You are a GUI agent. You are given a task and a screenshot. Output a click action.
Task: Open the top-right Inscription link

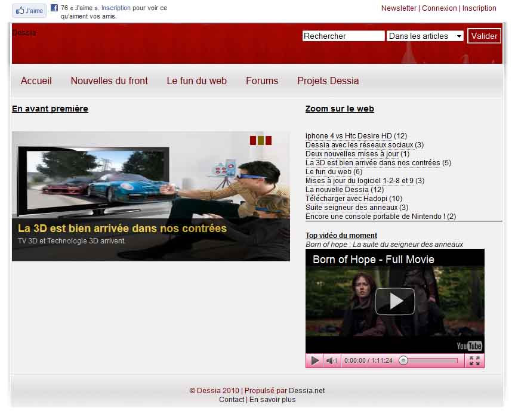pyautogui.click(x=479, y=8)
